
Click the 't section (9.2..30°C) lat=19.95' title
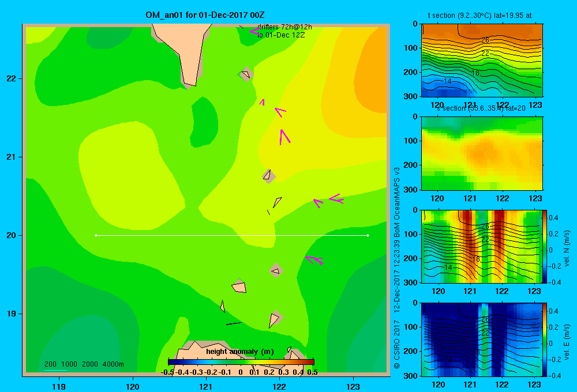[x=479, y=16]
